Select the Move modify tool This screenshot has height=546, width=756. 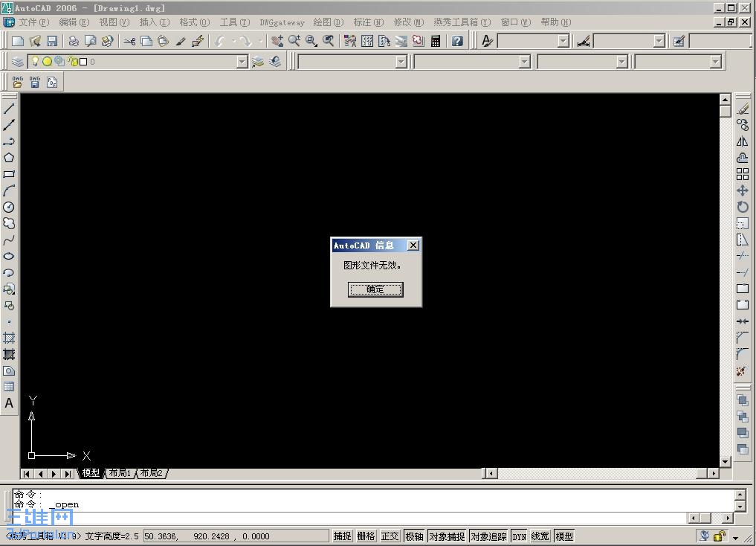[743, 190]
